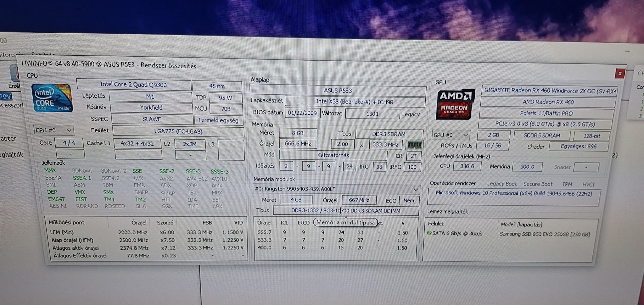
Task: Open the CPU #0 selector dropdown
Action: tap(53, 130)
